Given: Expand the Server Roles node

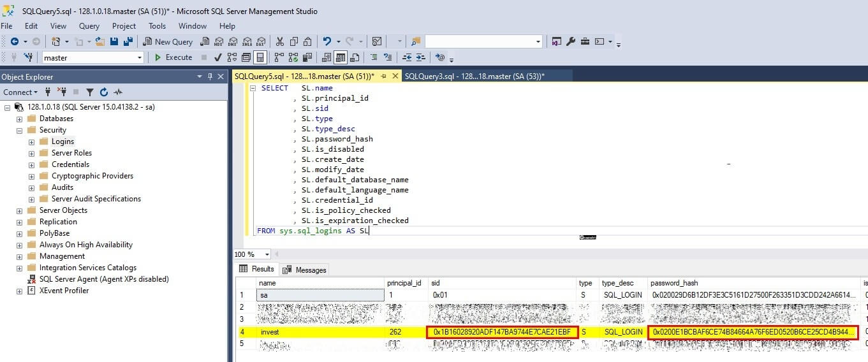Looking at the screenshot, I should (x=31, y=153).
